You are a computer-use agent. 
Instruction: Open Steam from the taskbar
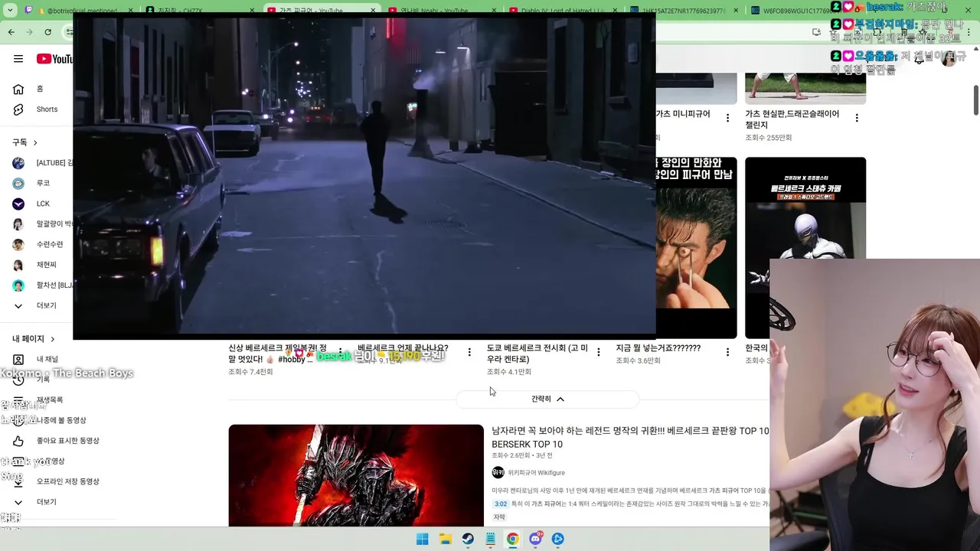coord(468,539)
